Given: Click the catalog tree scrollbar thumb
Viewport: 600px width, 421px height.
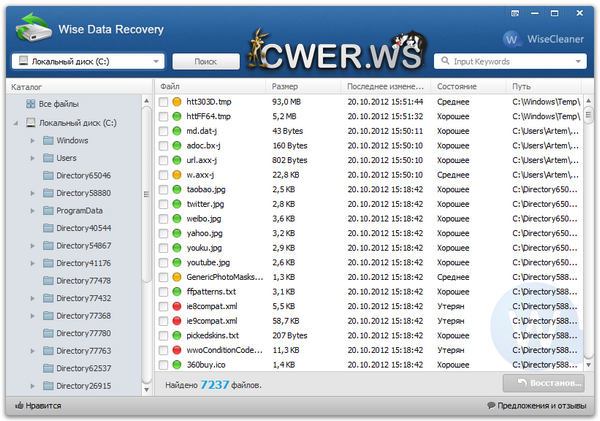Looking at the screenshot, I should coord(146,194).
